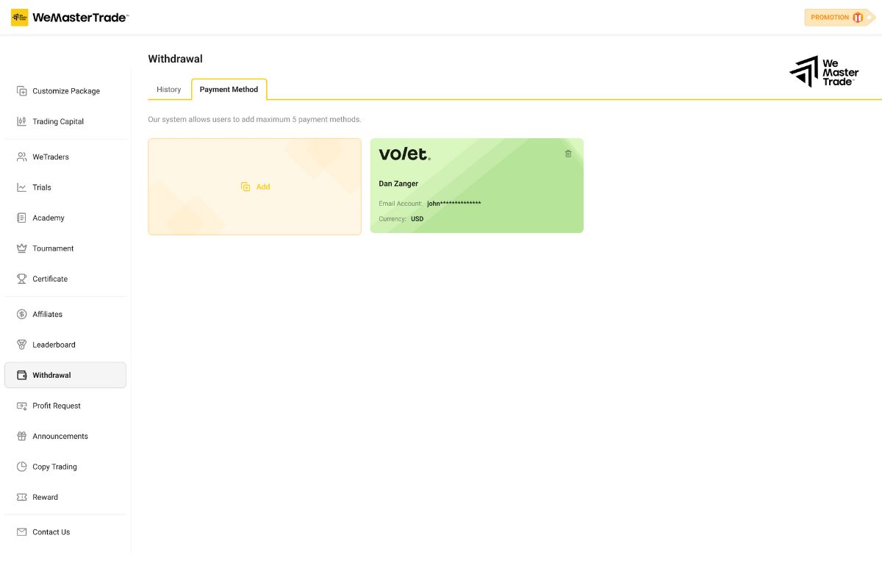Click the Tournament crown icon
This screenshot has width=882, height=588.
point(21,248)
